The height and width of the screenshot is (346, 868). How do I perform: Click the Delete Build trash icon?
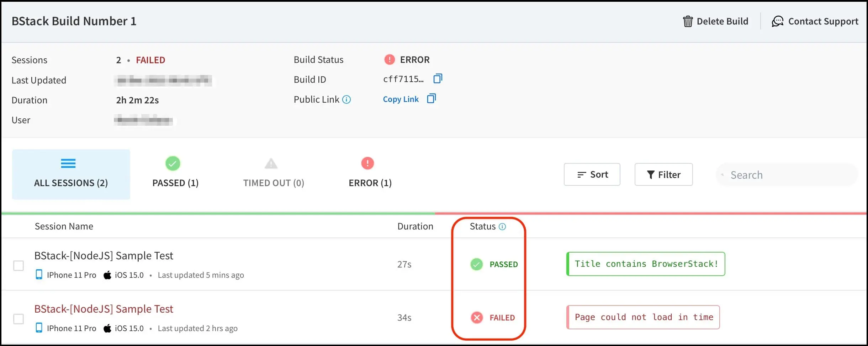click(x=688, y=21)
